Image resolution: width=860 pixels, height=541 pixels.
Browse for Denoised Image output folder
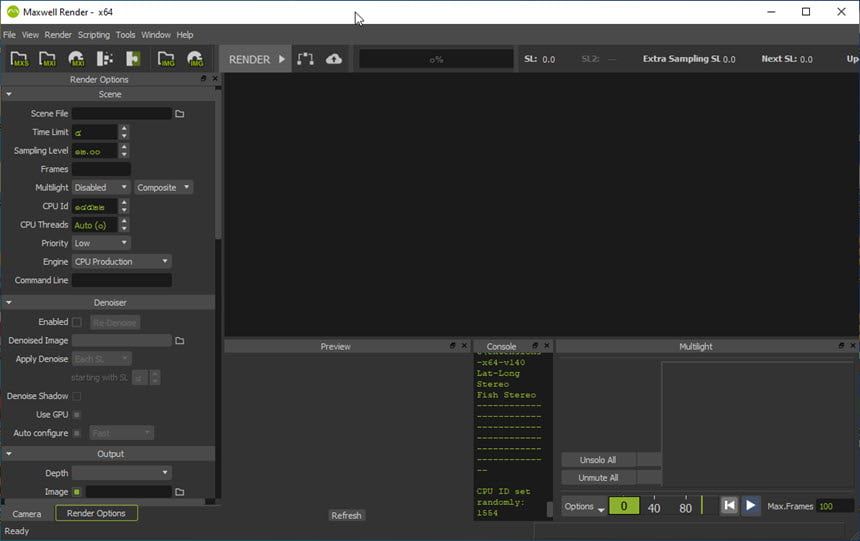coord(179,341)
